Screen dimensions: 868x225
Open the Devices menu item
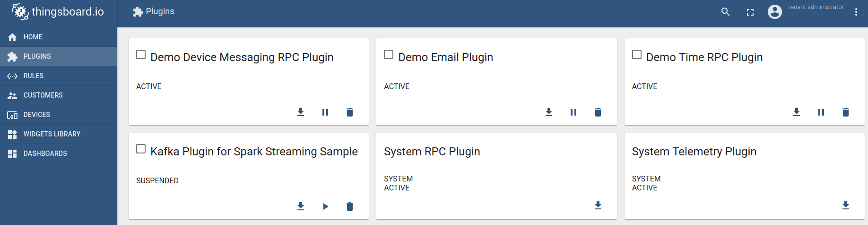click(37, 115)
